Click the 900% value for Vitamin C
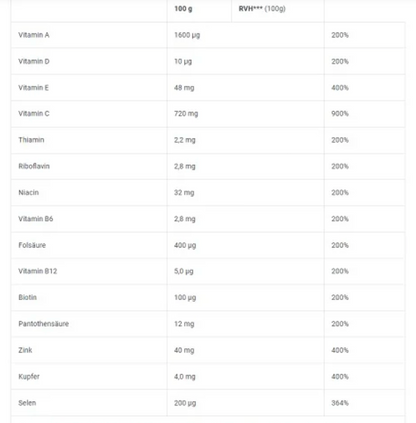Image resolution: width=416 pixels, height=423 pixels. pos(340,114)
